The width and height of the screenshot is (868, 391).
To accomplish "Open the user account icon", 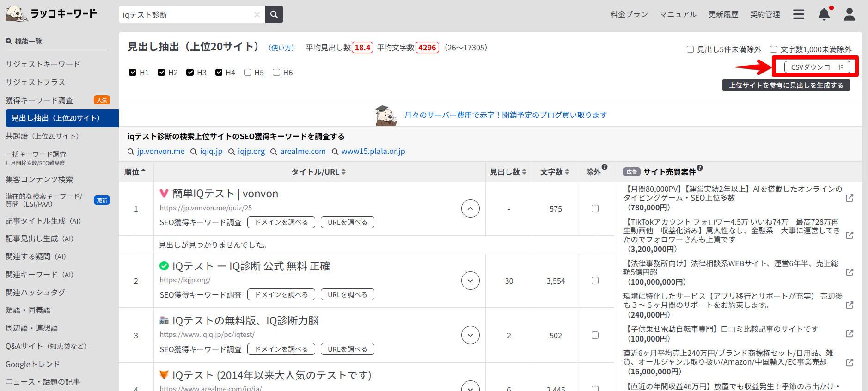I will 850,14.
